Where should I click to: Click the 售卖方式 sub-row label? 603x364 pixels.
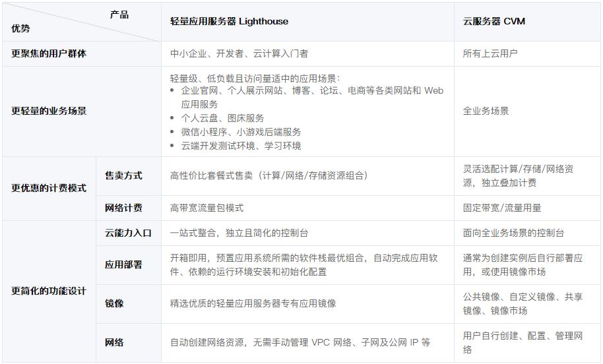123,175
